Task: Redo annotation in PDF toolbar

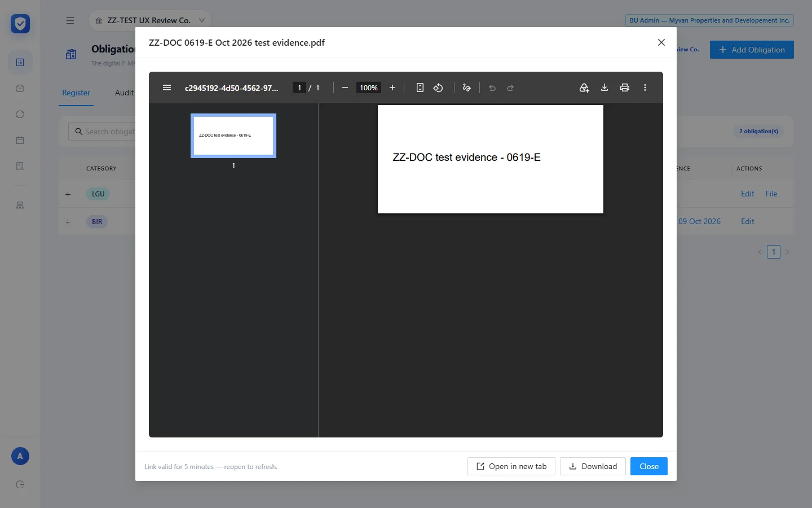Action: (x=510, y=87)
